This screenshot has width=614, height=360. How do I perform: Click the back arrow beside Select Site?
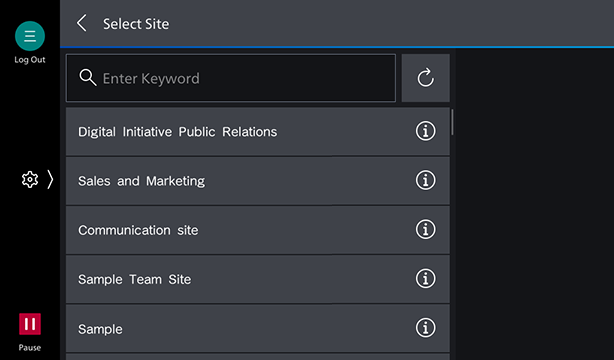point(81,24)
